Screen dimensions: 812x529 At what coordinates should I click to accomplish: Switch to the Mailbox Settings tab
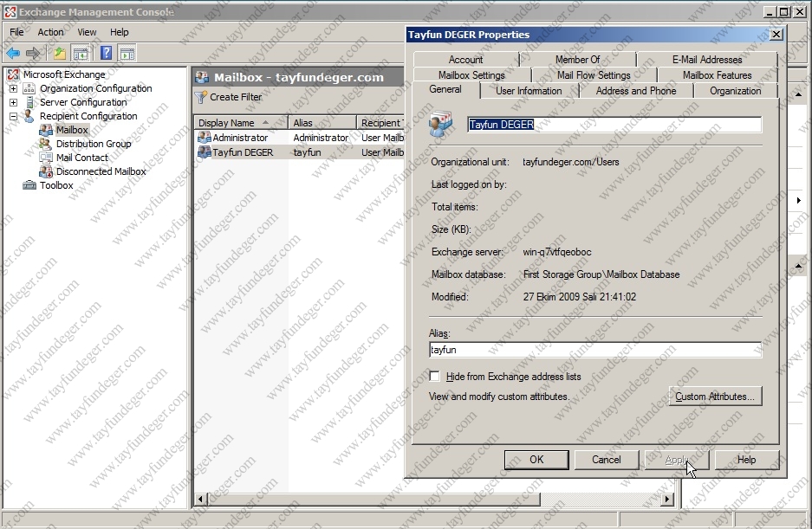click(471, 75)
